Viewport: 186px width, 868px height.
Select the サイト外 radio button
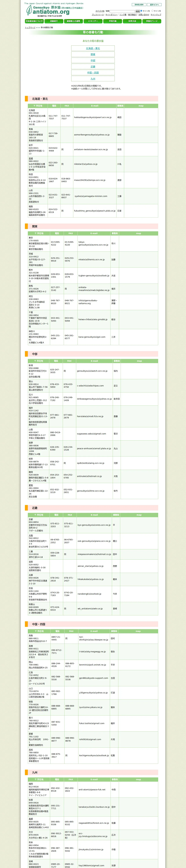coord(152,11)
